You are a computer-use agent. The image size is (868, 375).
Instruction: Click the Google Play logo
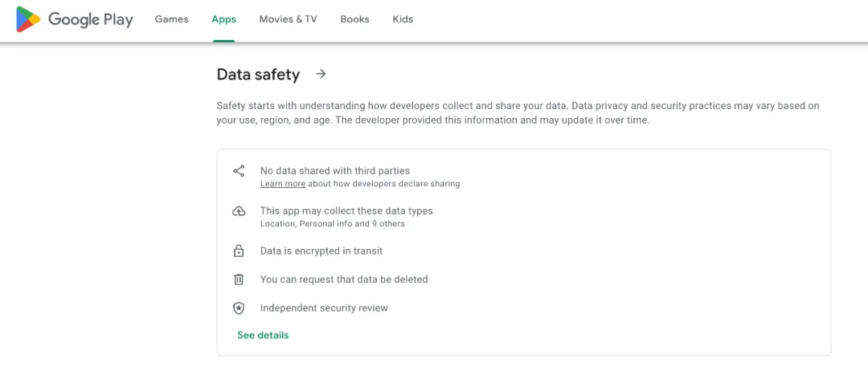tap(75, 19)
